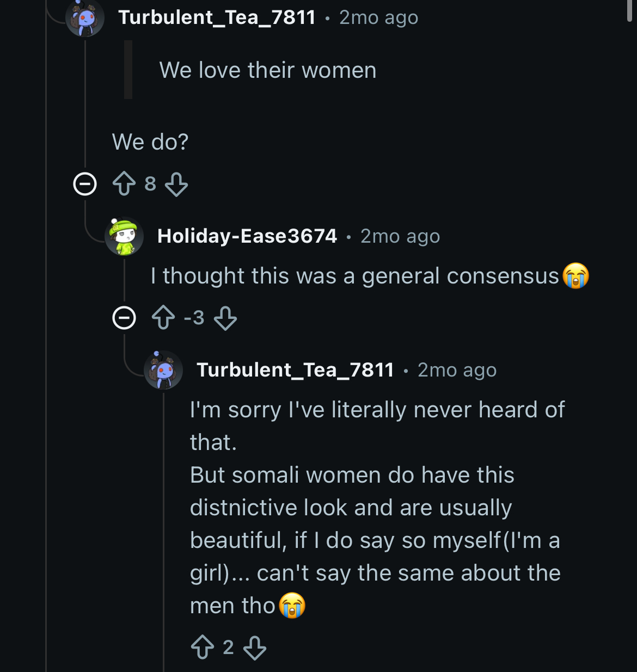This screenshot has height=672, width=637.
Task: Click the "2mo ago" timestamp on Holiday-Ease3674's comment
Action: 400,236
